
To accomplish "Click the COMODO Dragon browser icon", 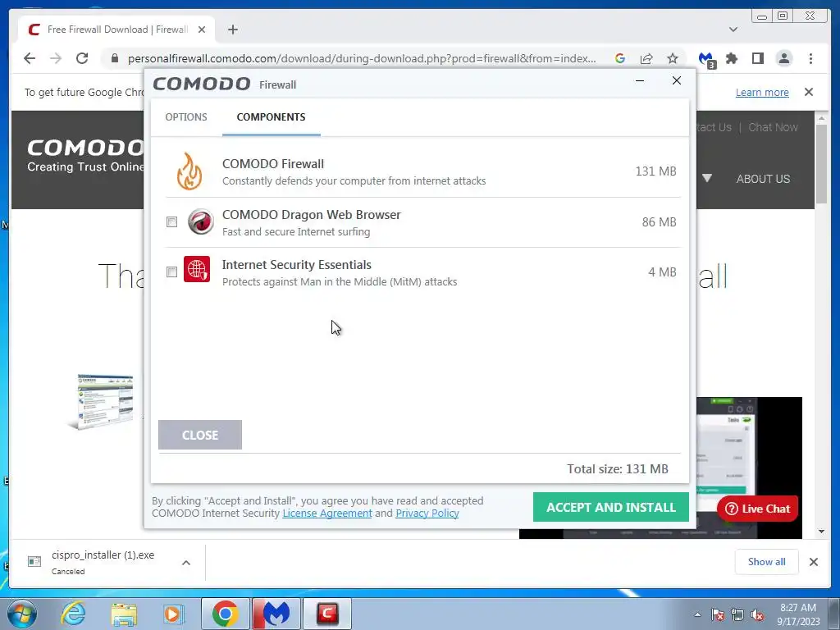I will 201,221.
